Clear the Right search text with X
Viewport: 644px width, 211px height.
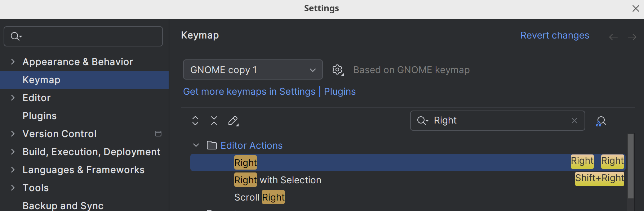(x=574, y=121)
